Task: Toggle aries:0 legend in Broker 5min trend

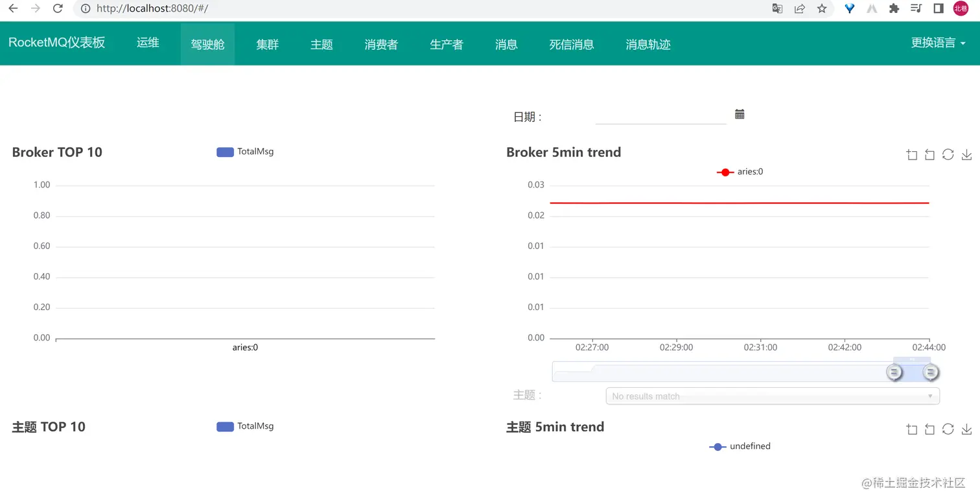Action: coord(740,172)
